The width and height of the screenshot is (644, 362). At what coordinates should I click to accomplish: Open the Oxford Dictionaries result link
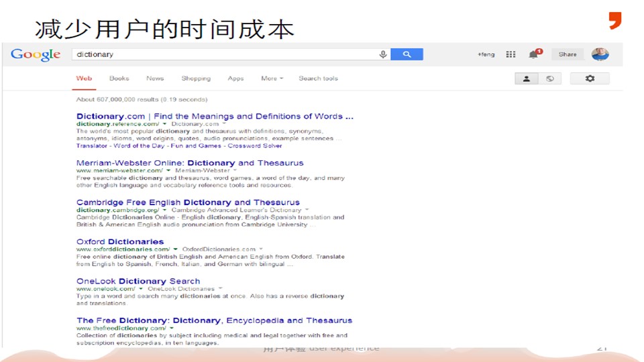coord(120,242)
